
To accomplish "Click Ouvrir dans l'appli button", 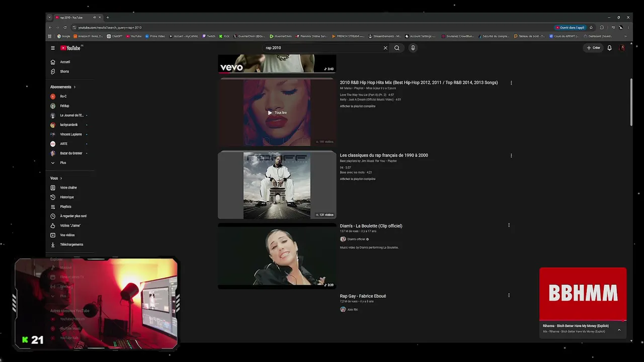I will pyautogui.click(x=570, y=28).
